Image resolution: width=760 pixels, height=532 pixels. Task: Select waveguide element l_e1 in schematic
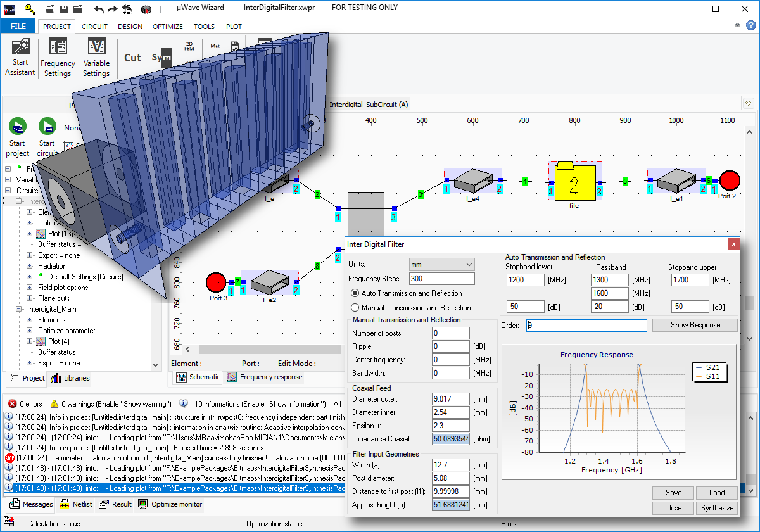pyautogui.click(x=676, y=181)
